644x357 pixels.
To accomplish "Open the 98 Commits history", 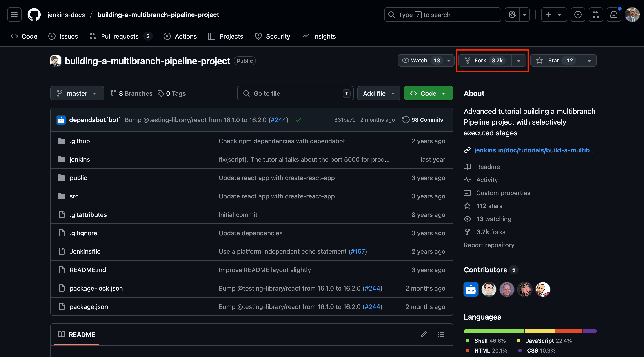I will click(423, 120).
